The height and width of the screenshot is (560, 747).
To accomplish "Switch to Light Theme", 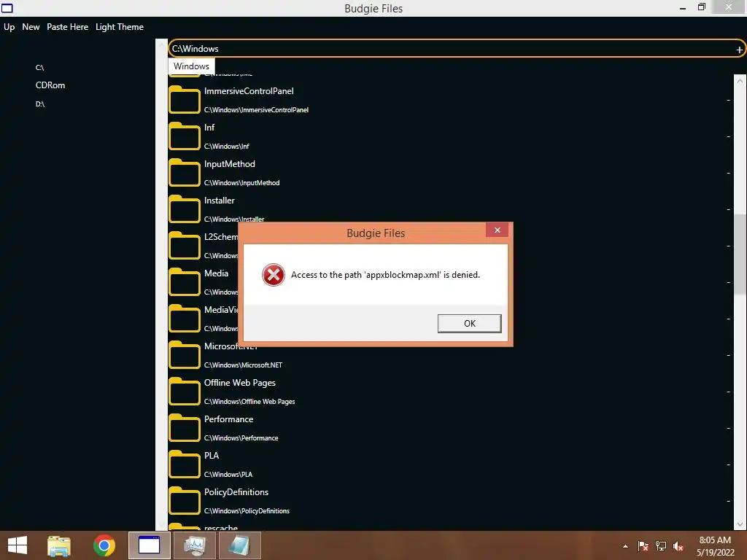I will 120,27.
